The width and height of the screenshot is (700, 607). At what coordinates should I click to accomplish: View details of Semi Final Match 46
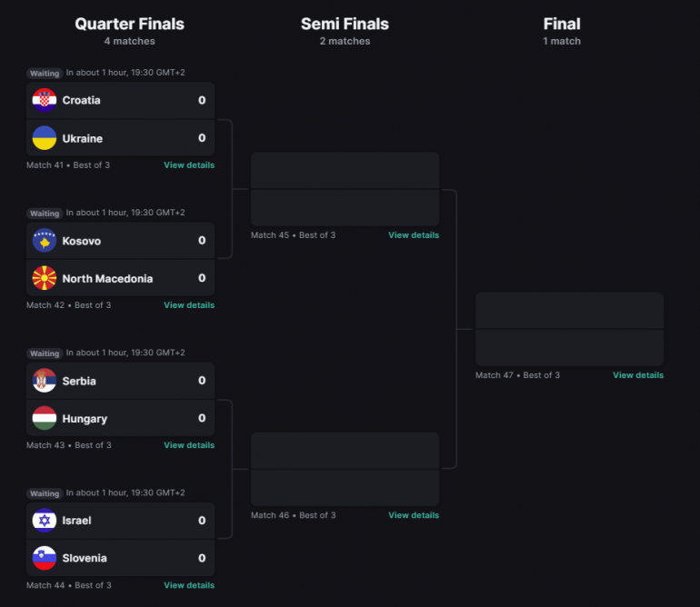tap(414, 515)
